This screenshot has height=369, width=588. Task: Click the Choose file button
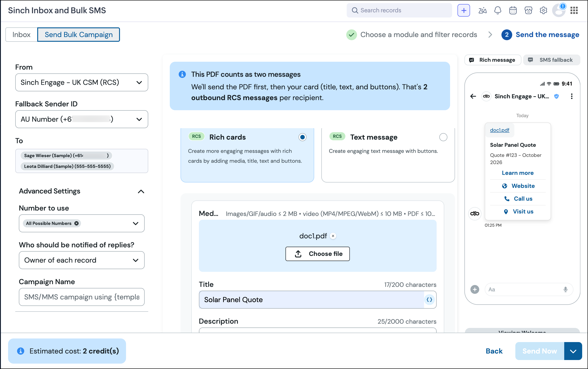click(317, 254)
